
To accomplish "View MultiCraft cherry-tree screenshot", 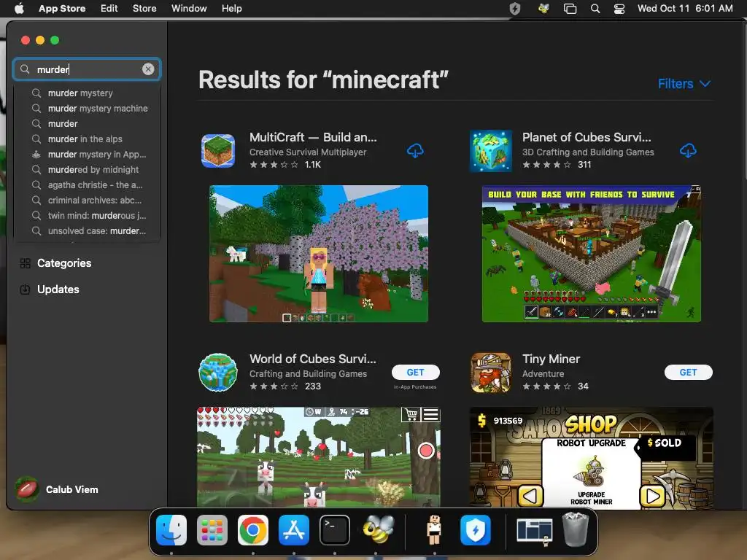I will (319, 253).
